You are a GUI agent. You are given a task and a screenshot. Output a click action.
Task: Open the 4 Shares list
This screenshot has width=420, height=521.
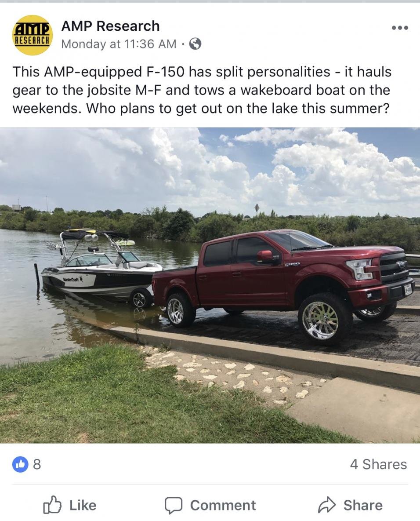[x=378, y=464]
